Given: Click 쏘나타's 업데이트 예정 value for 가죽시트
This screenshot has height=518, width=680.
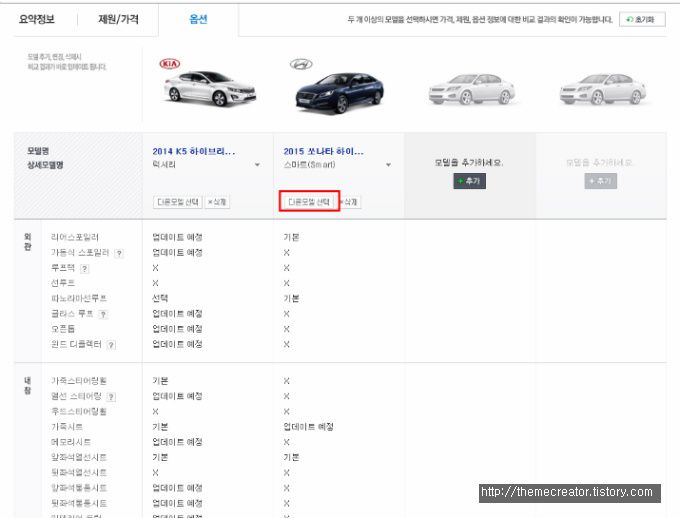Looking at the screenshot, I should (x=308, y=427).
